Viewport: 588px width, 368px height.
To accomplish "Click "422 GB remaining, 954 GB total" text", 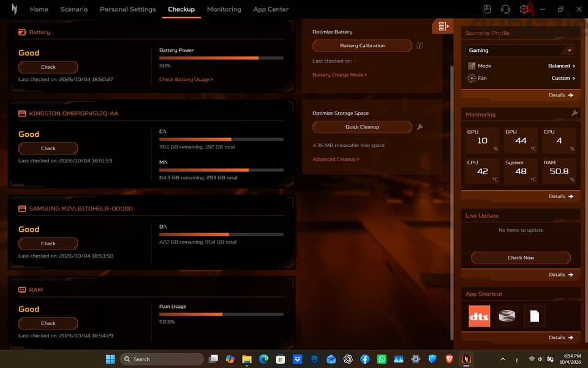I will [x=198, y=242].
